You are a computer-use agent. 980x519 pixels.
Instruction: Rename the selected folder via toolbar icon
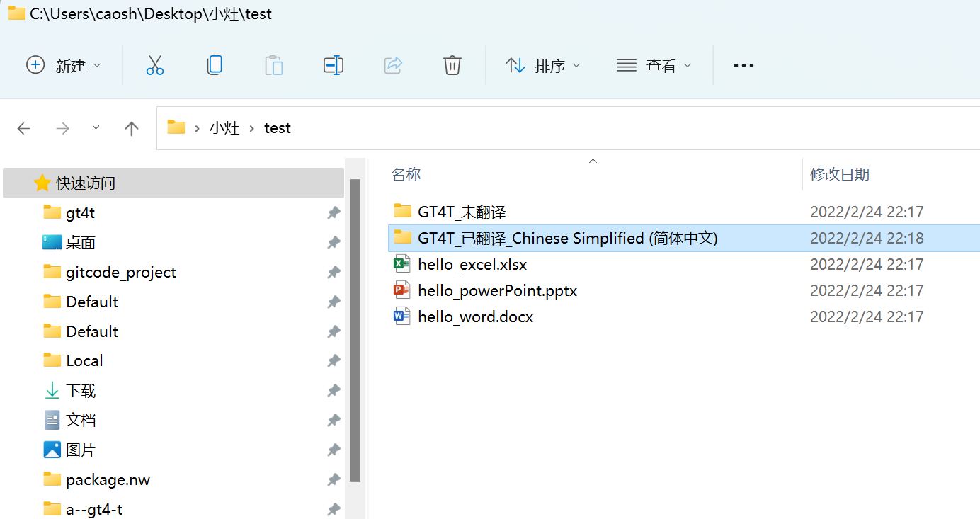click(334, 65)
